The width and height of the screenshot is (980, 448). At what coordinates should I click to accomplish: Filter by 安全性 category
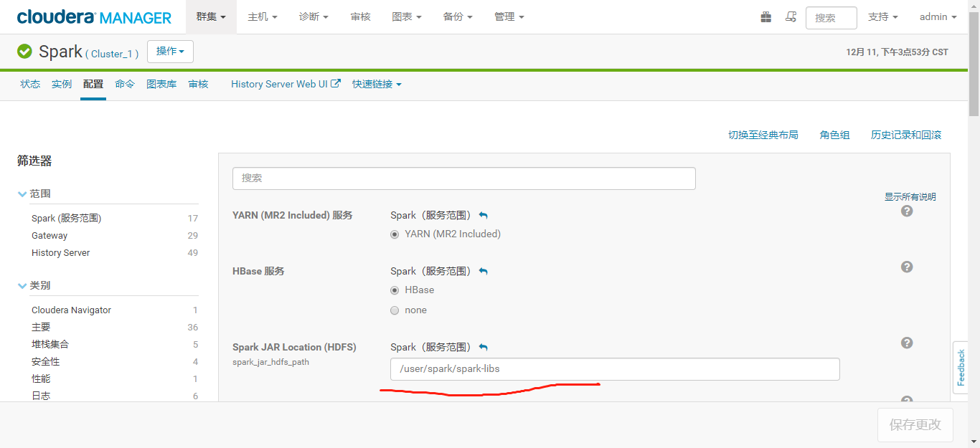[x=46, y=361]
